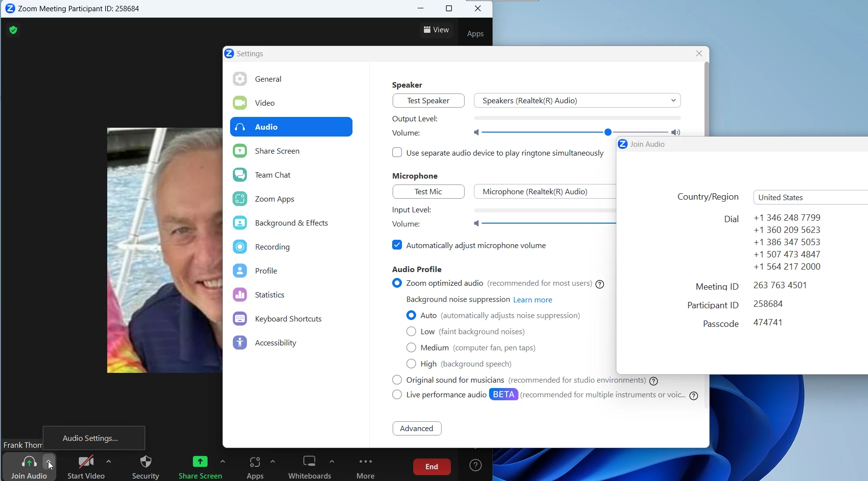
Task: Select Zoom optimized audio profile
Action: [x=397, y=284]
